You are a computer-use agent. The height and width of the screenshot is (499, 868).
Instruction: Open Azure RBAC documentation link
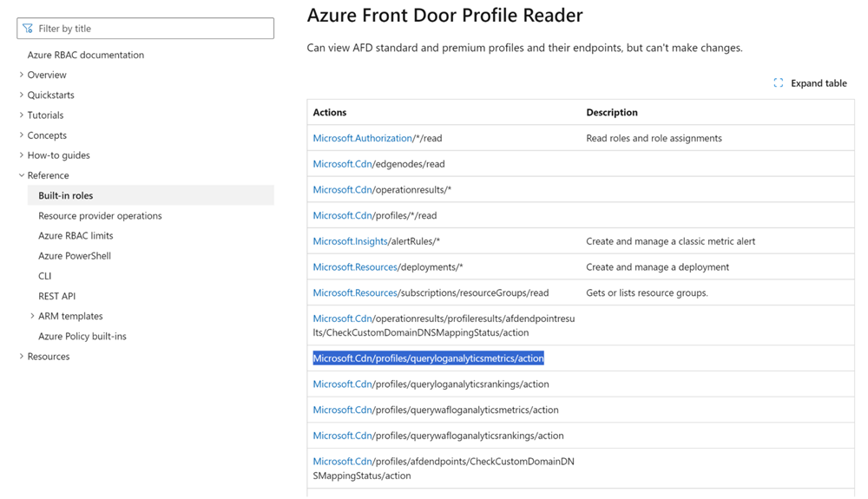click(x=85, y=55)
